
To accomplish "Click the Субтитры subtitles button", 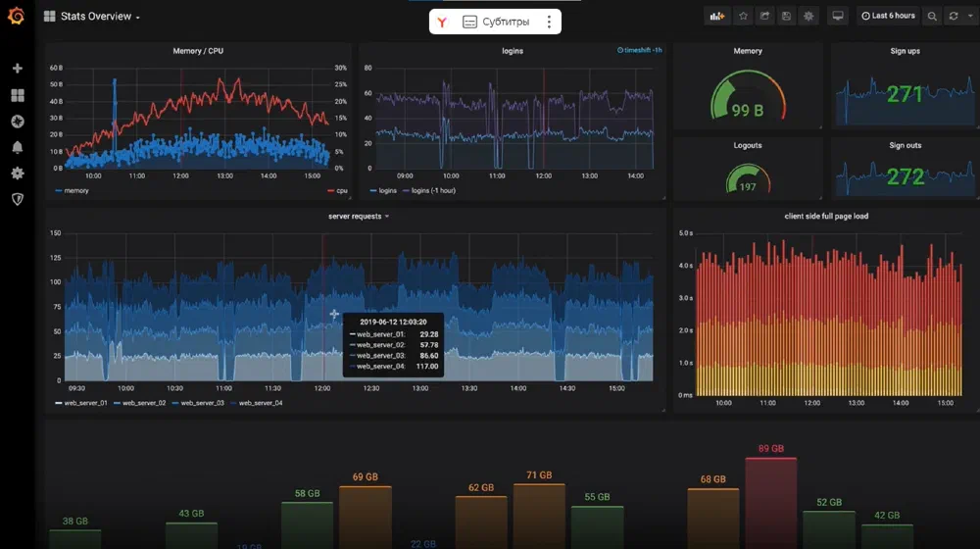I will pos(496,22).
